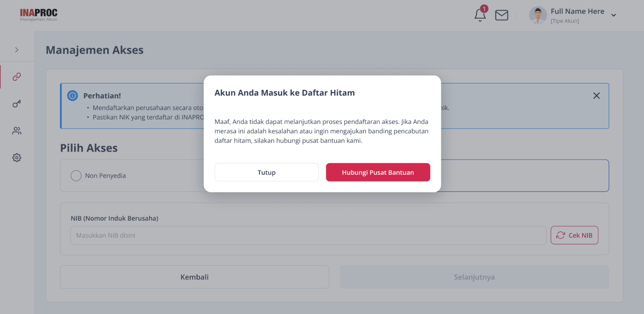
Task: Open the key icon in sidebar
Action: pos(17,104)
